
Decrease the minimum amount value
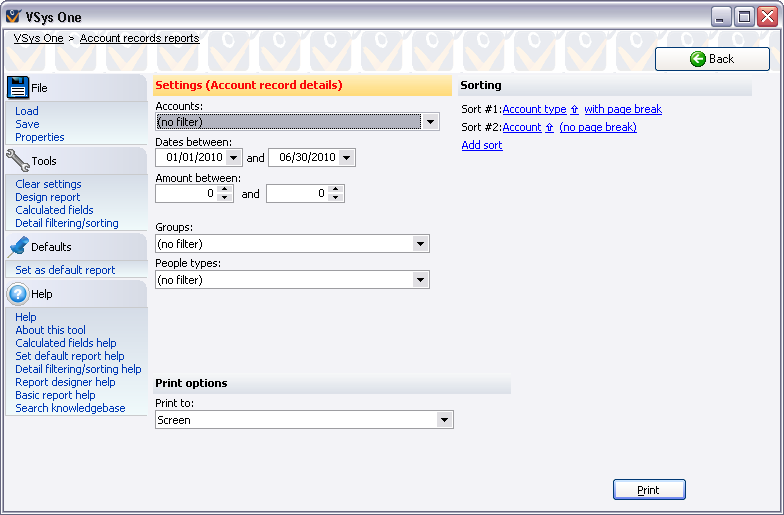pos(225,198)
